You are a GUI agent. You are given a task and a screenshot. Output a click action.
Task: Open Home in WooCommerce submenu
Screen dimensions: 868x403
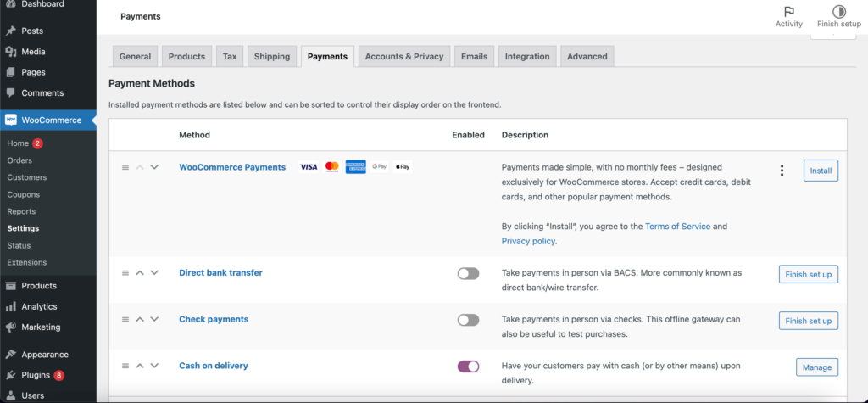(18, 143)
